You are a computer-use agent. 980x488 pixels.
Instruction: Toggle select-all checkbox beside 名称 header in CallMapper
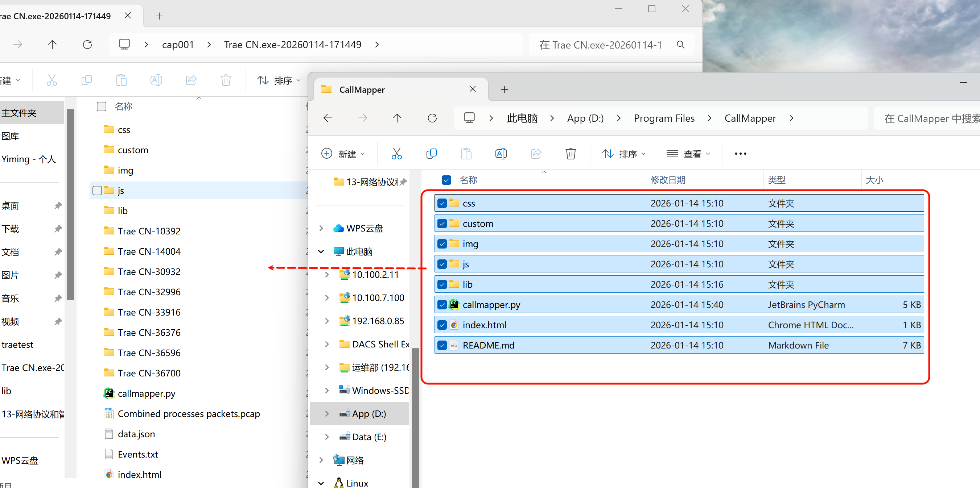(446, 180)
